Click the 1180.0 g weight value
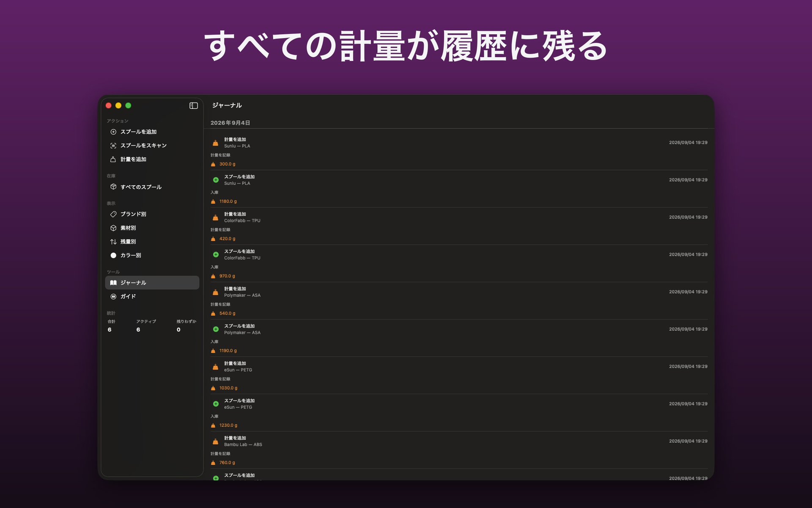Viewport: 812px width, 508px height. [x=228, y=202]
